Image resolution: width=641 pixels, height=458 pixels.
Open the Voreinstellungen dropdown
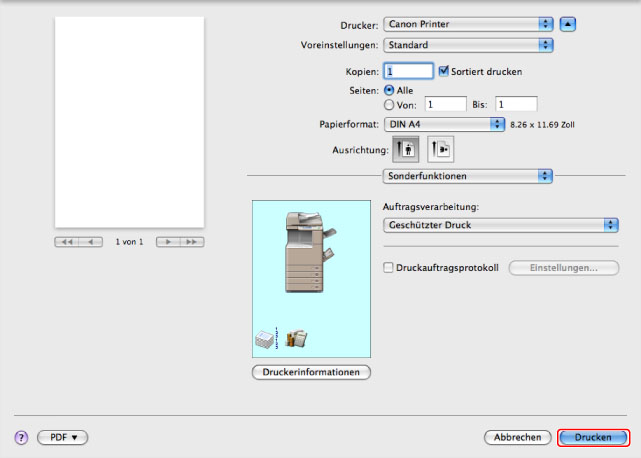[468, 45]
